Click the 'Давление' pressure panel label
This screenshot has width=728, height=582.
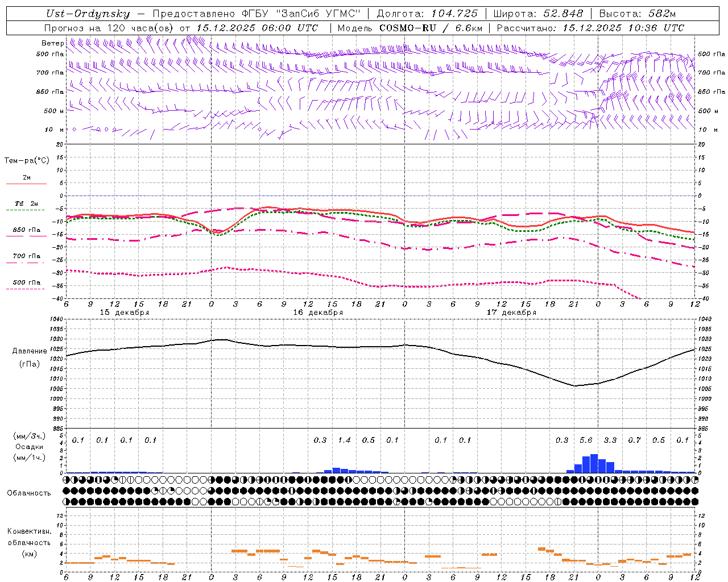(30, 351)
